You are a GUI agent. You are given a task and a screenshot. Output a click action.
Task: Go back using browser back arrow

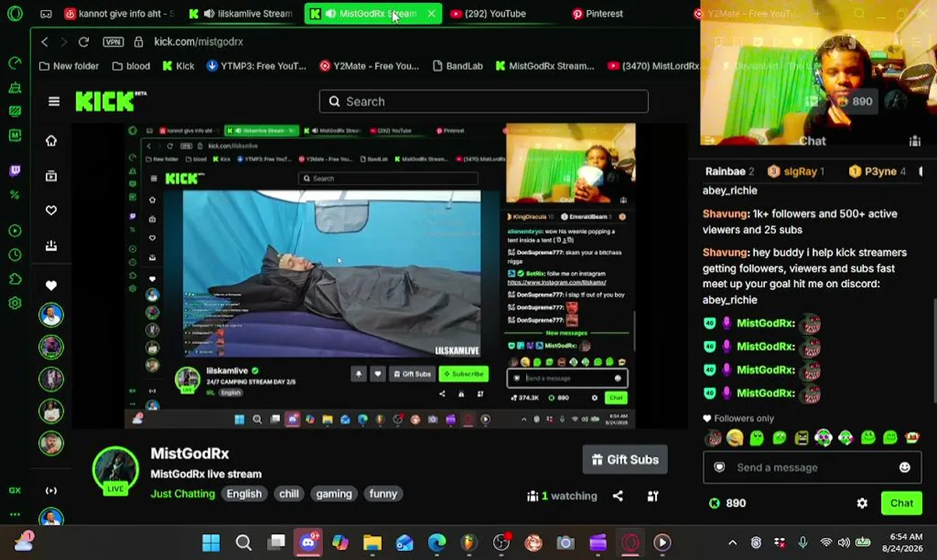44,41
